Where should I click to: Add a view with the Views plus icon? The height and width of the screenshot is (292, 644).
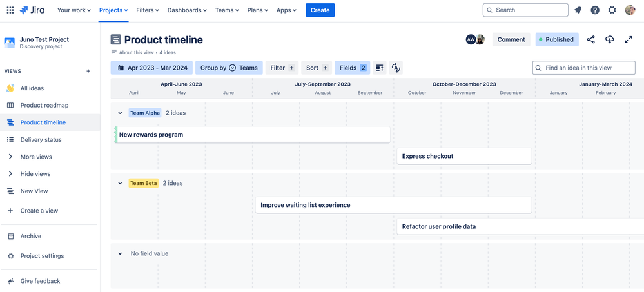tap(88, 71)
